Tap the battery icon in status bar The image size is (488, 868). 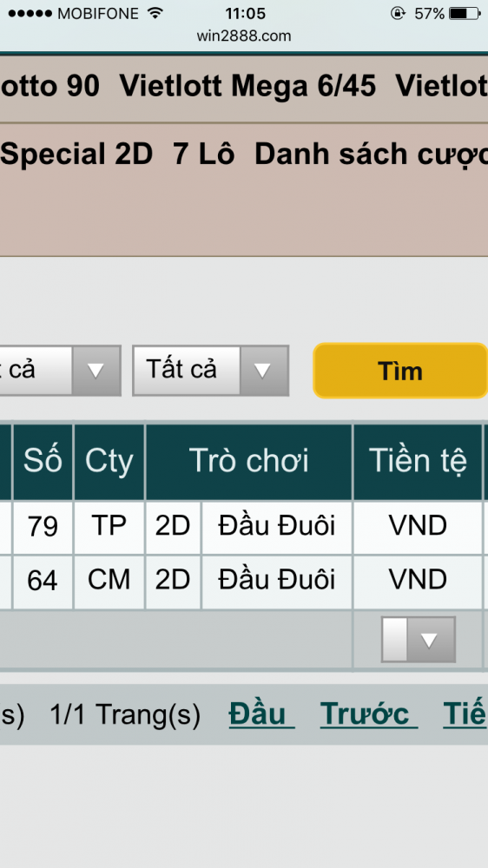(x=465, y=13)
